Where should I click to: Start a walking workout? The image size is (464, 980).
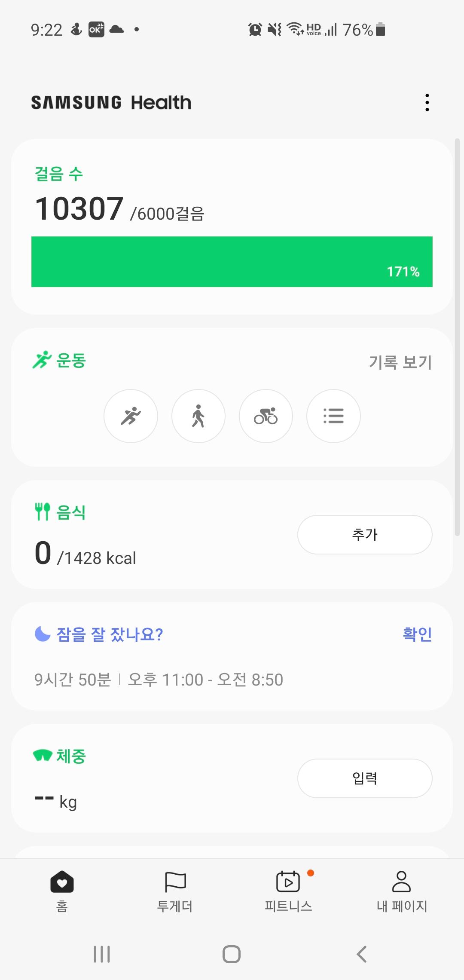[198, 416]
